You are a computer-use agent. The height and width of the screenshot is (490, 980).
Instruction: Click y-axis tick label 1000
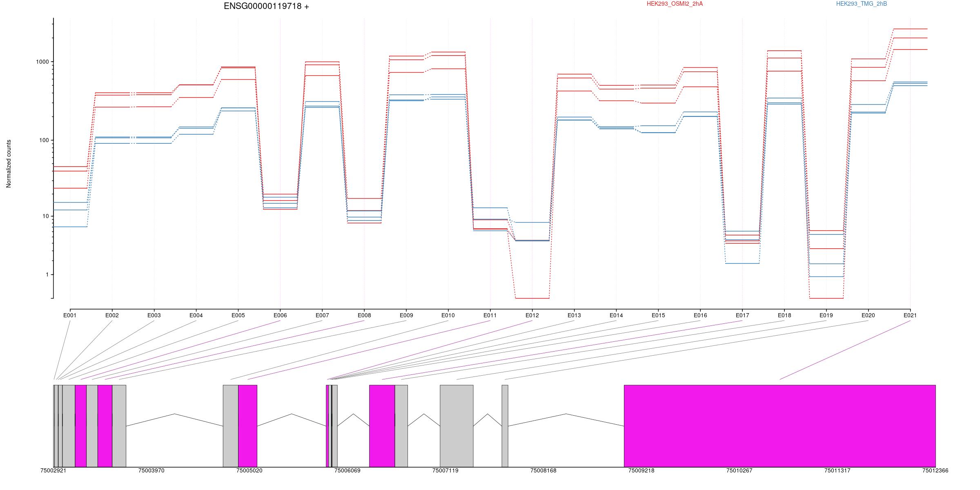click(42, 62)
